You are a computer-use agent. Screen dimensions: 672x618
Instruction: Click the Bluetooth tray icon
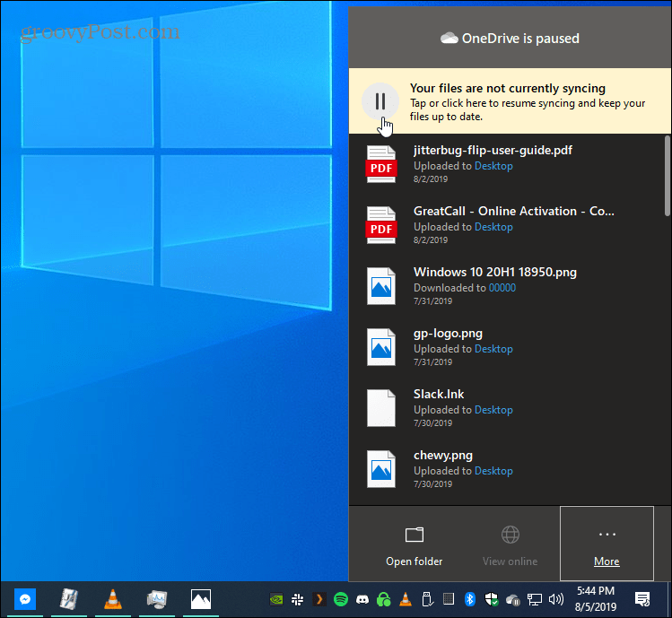tap(470, 599)
